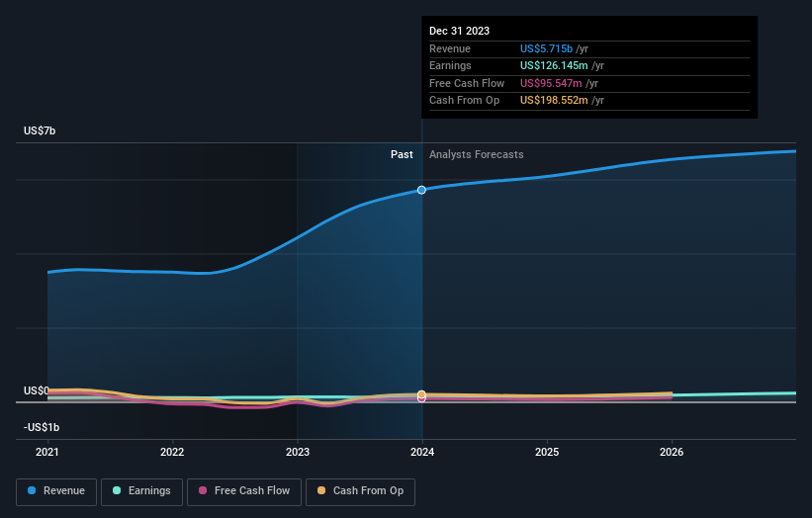Click the Free Cash Flow label in tooltip
The width and height of the screenshot is (812, 518).
(467, 83)
